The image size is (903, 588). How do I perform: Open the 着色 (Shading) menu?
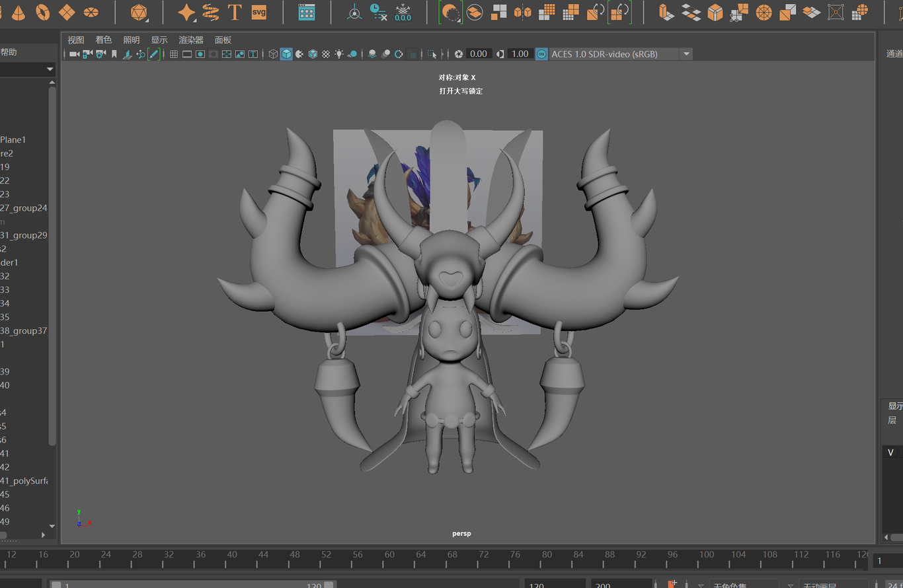[x=104, y=40]
